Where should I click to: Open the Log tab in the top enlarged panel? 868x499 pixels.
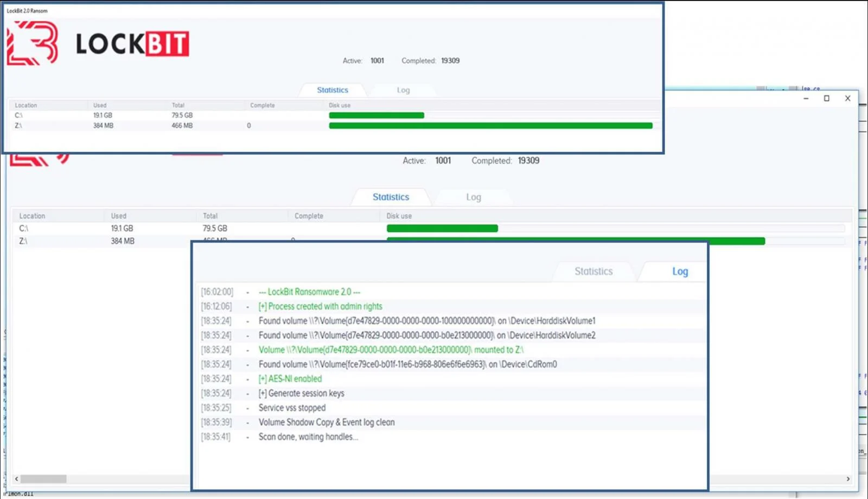pyautogui.click(x=403, y=90)
